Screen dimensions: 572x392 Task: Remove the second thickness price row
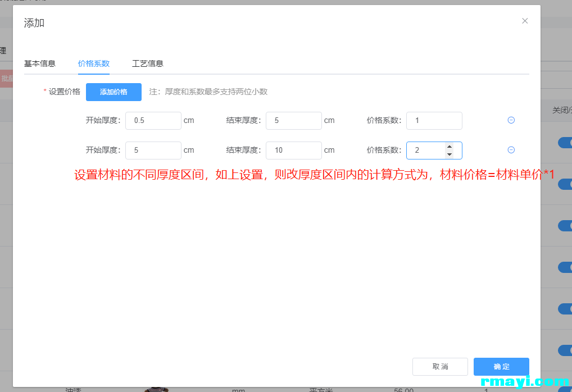[x=511, y=150]
